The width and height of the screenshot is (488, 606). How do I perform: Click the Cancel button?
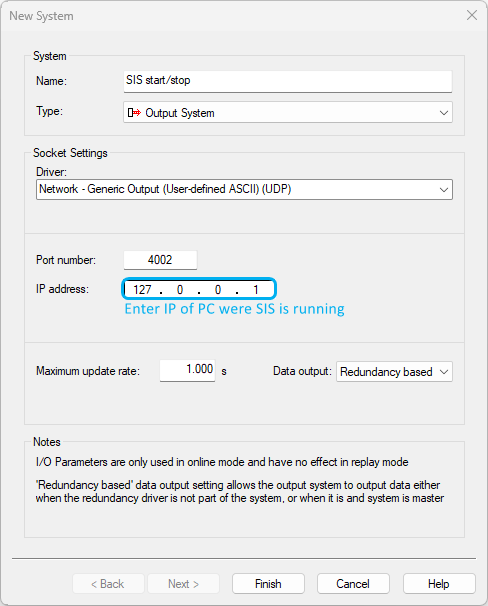click(353, 584)
